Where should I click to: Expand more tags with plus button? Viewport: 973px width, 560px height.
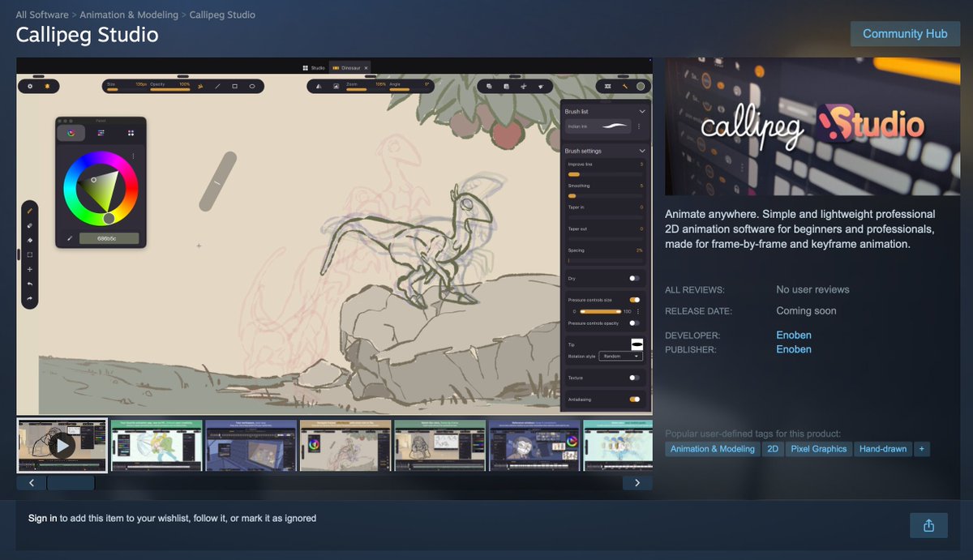(921, 449)
